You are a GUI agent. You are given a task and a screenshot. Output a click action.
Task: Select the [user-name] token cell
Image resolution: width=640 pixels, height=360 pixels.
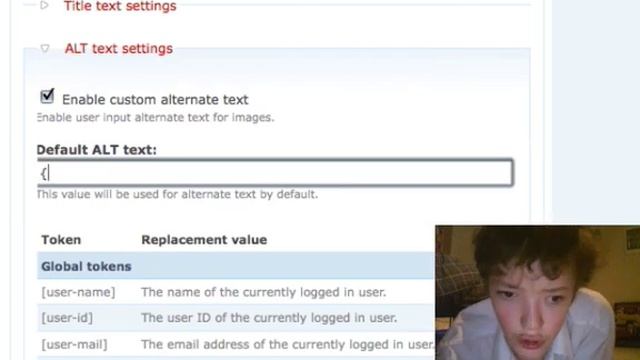(x=78, y=292)
